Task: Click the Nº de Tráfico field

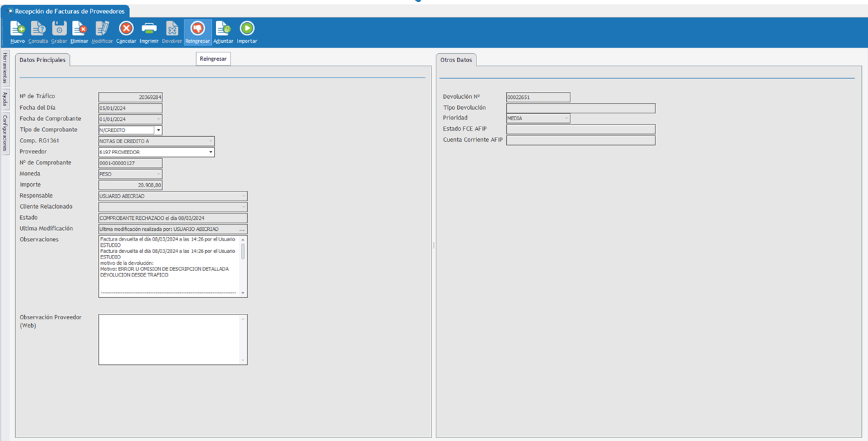Action: point(131,97)
